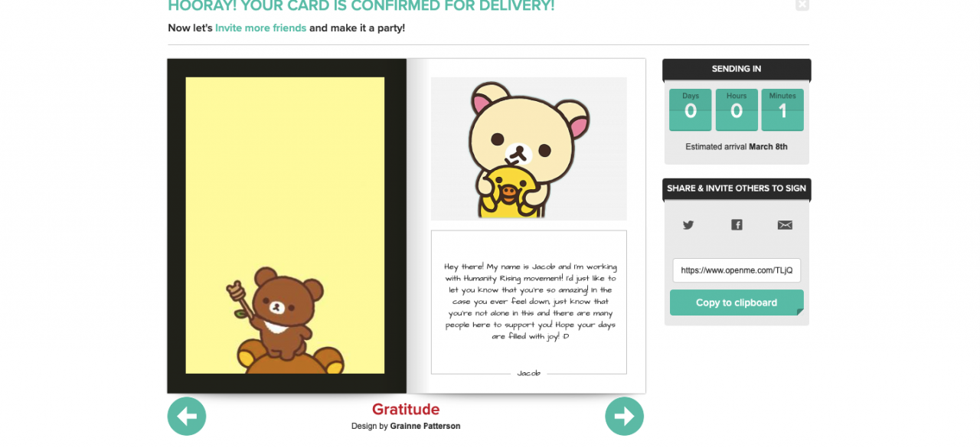Screen dimensions: 980x448
Task: Click the Gratitude card title
Action: point(406,410)
